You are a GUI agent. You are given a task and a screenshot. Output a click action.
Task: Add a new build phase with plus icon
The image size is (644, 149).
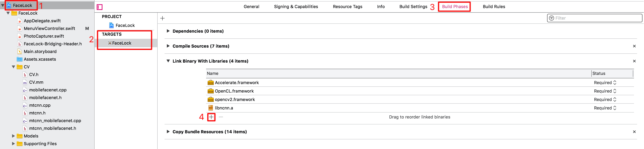pos(162,18)
